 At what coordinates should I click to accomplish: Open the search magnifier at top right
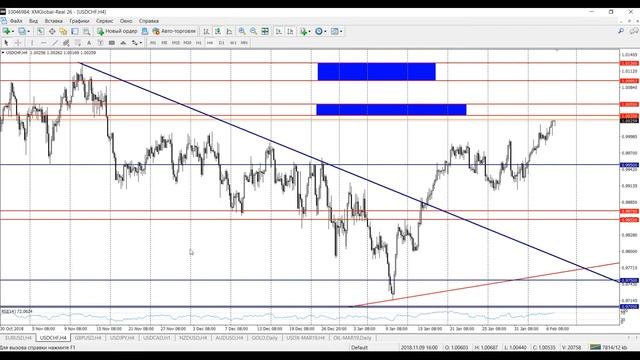(621, 31)
